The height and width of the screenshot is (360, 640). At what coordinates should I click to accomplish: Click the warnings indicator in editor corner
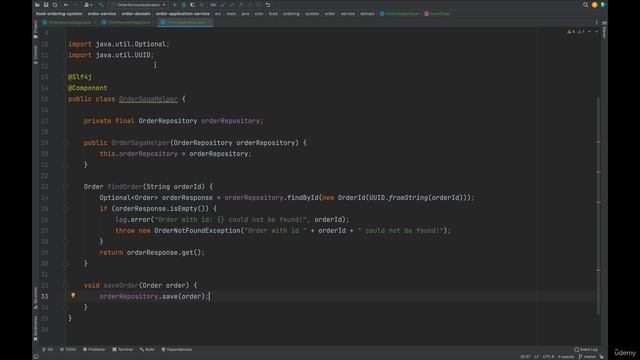pyautogui.click(x=576, y=32)
